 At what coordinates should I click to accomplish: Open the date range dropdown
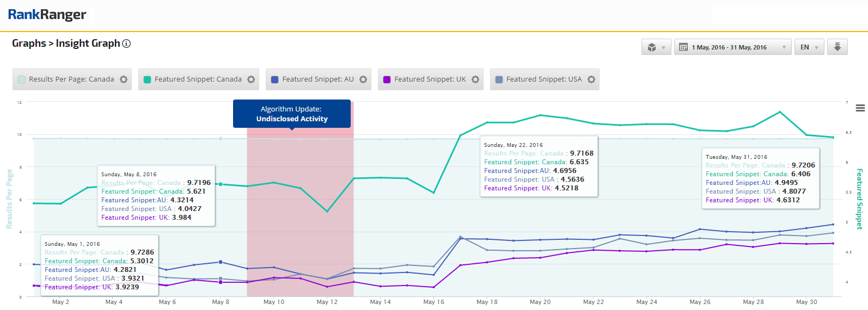(x=732, y=47)
